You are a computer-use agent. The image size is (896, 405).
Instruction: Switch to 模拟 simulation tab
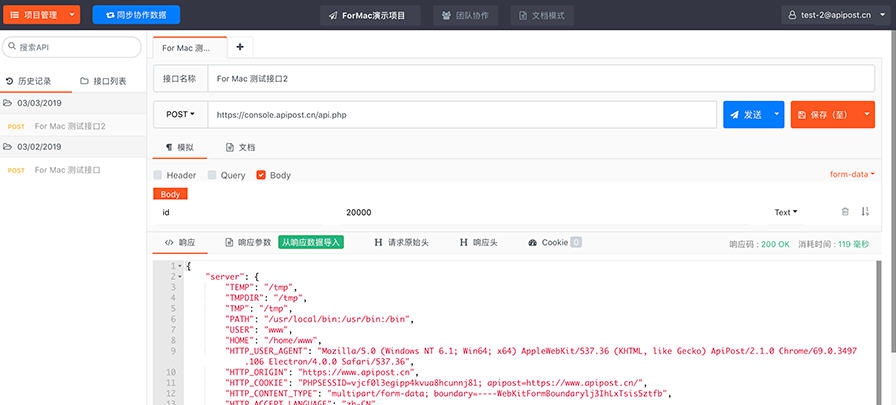pos(179,147)
